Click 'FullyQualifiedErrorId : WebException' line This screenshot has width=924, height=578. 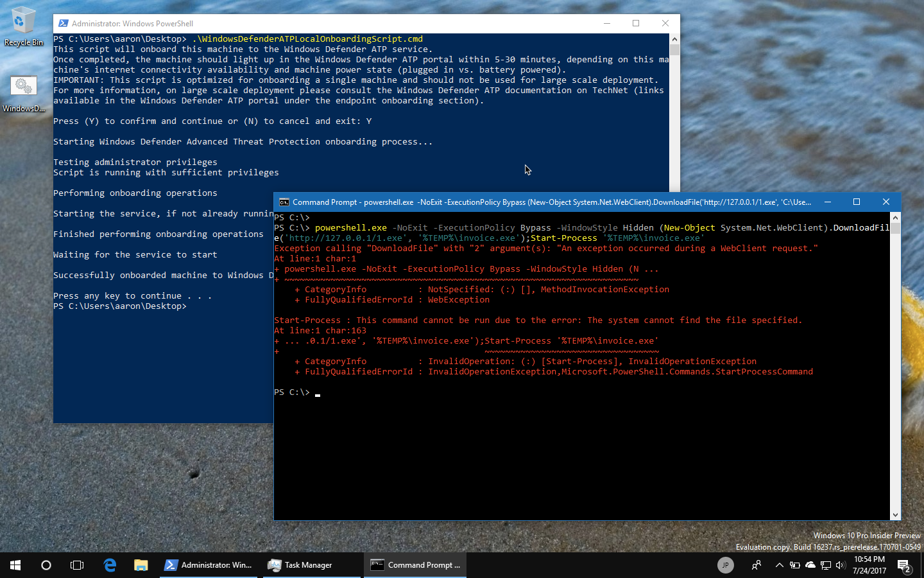click(x=392, y=300)
